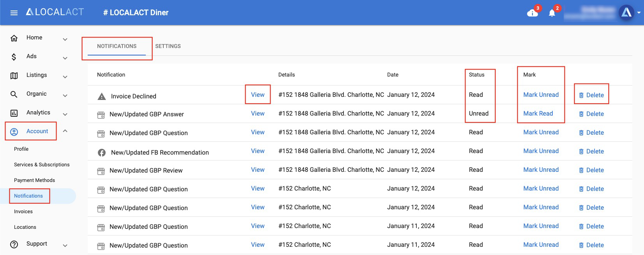Delete the Invoice Declined notification
This screenshot has width=644, height=255.
click(591, 95)
